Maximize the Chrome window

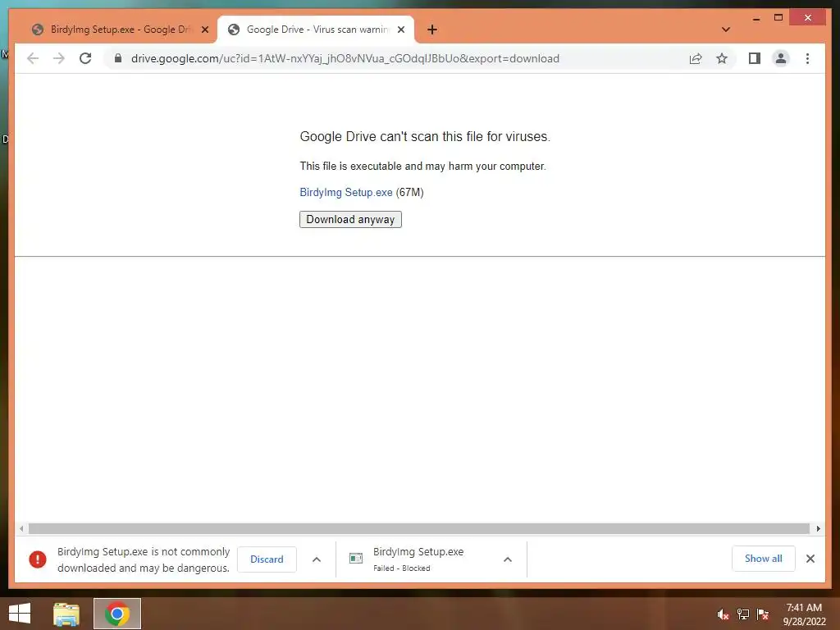778,18
